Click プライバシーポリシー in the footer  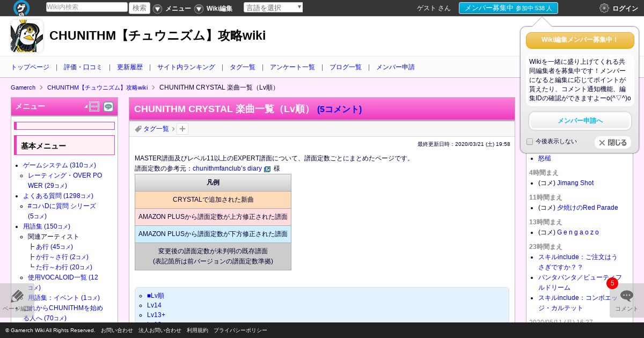240,330
